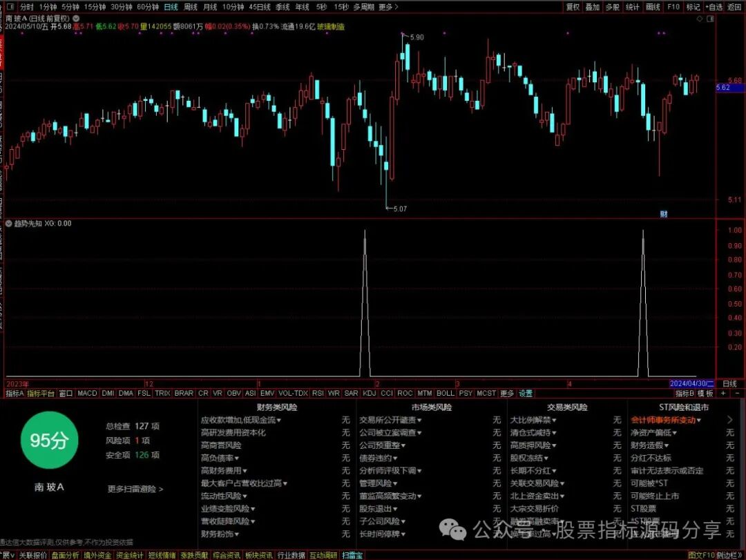Select the 45日线 period
The width and height of the screenshot is (746, 560).
(260, 7)
